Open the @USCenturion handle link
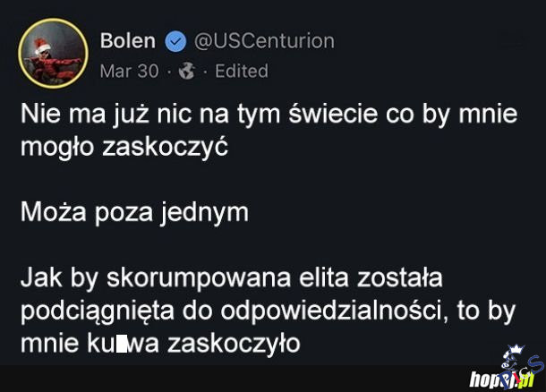 pos(264,40)
